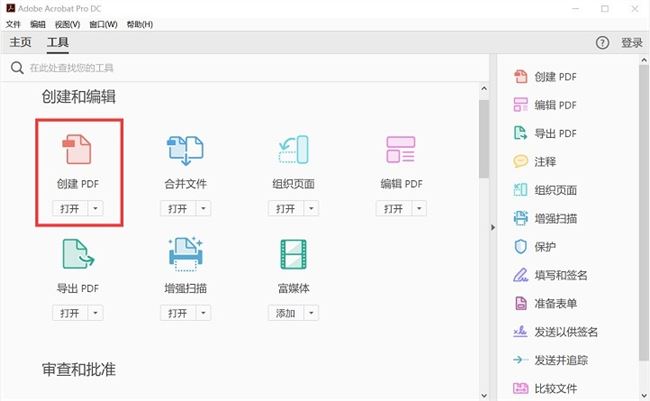The height and width of the screenshot is (401, 650).
Task: Open the 文件 menu
Action: (x=13, y=24)
